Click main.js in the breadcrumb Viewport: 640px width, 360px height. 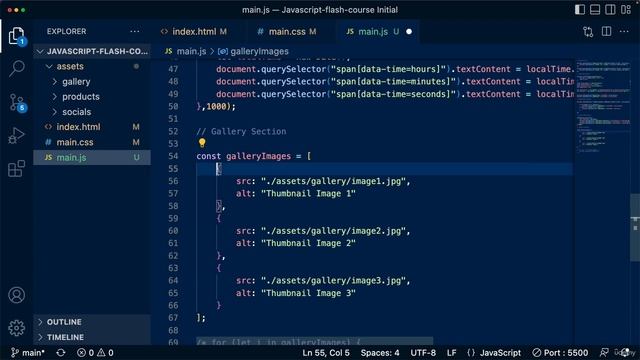coord(191,51)
